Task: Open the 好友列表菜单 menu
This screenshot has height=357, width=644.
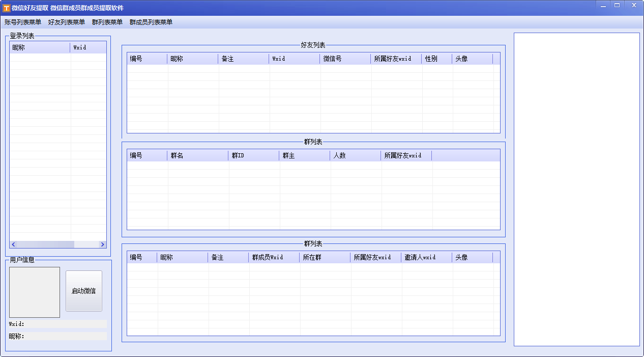Action: [x=67, y=22]
